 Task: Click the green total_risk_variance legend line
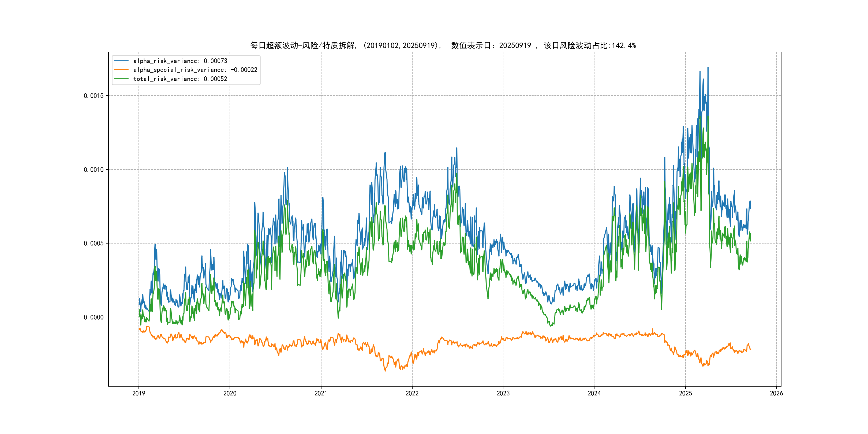tap(121, 79)
